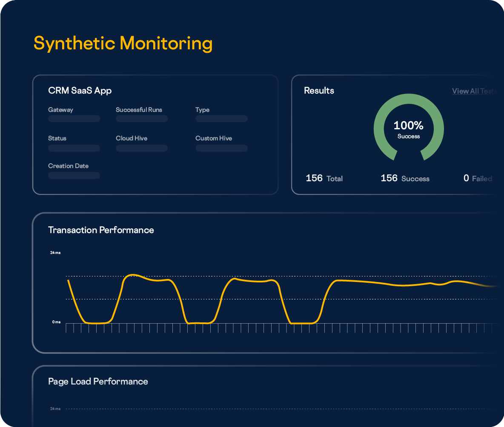The image size is (504, 427).
Task: Click the Gateway value field
Action: [x=74, y=119]
